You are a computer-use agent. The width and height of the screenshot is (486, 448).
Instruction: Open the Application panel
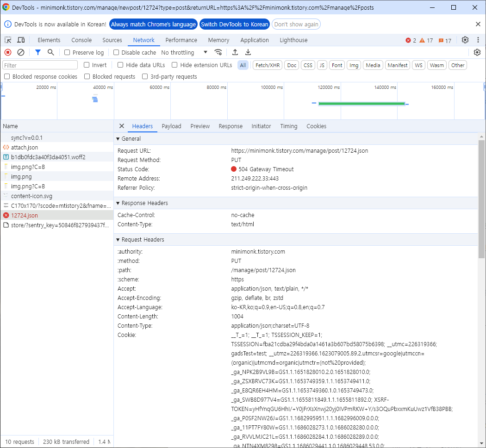click(x=255, y=40)
